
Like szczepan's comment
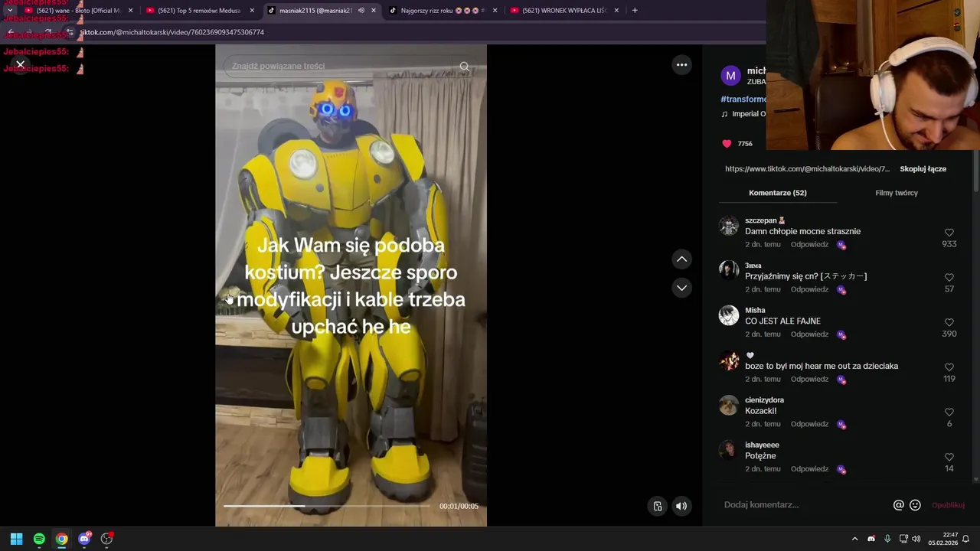click(x=949, y=233)
